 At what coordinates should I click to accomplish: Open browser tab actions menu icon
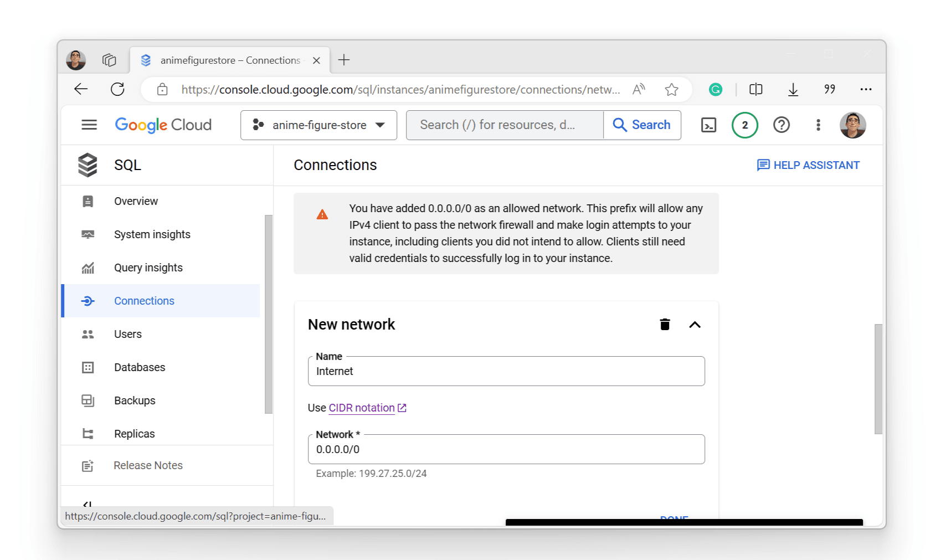(x=109, y=60)
